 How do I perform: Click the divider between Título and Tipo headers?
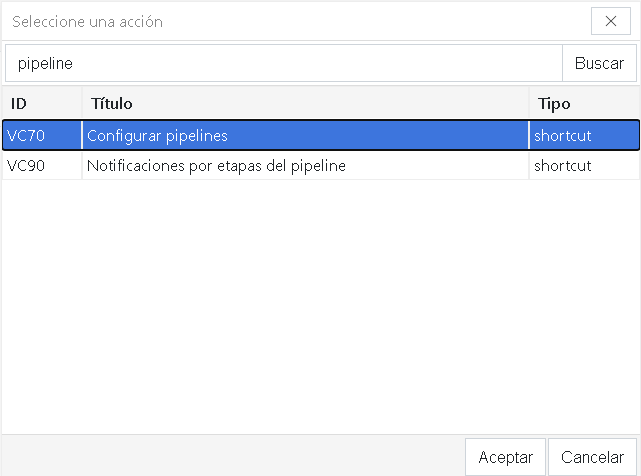click(x=529, y=103)
